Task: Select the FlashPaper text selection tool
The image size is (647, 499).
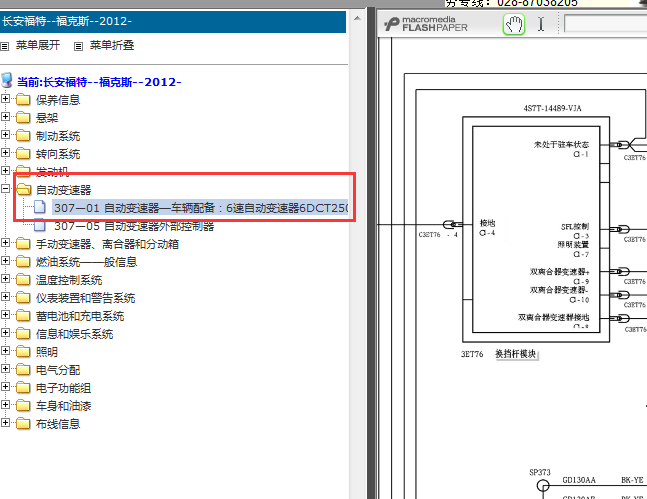Action: coord(541,24)
